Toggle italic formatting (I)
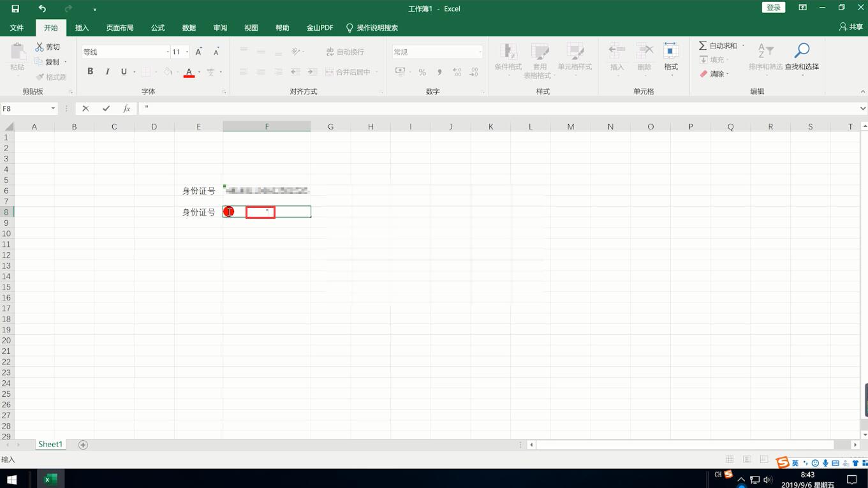Screen dimensions: 868x488 pos(107,71)
